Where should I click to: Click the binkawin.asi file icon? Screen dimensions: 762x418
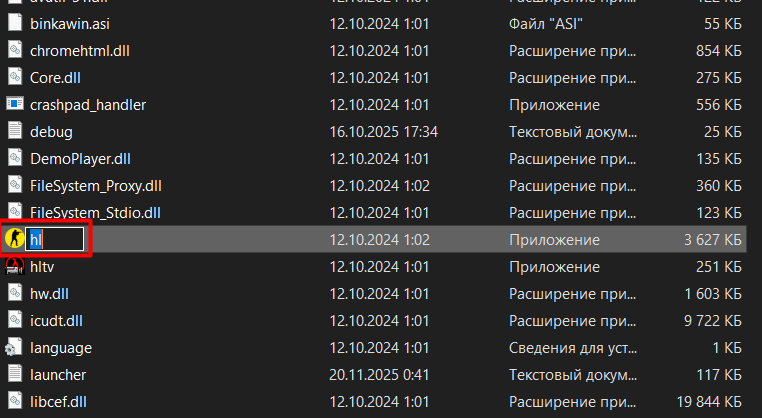point(15,23)
